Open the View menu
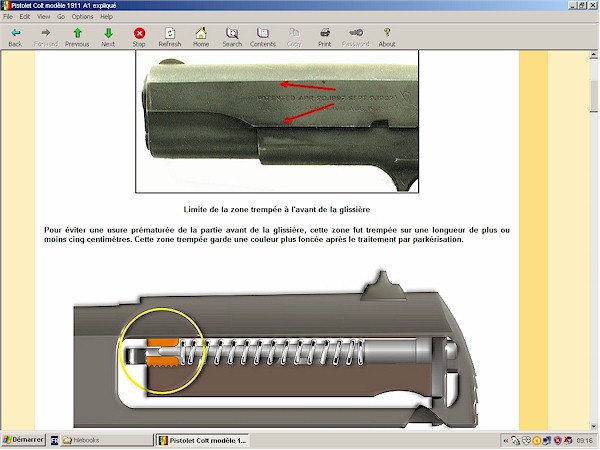The image size is (600, 450). pos(44,16)
